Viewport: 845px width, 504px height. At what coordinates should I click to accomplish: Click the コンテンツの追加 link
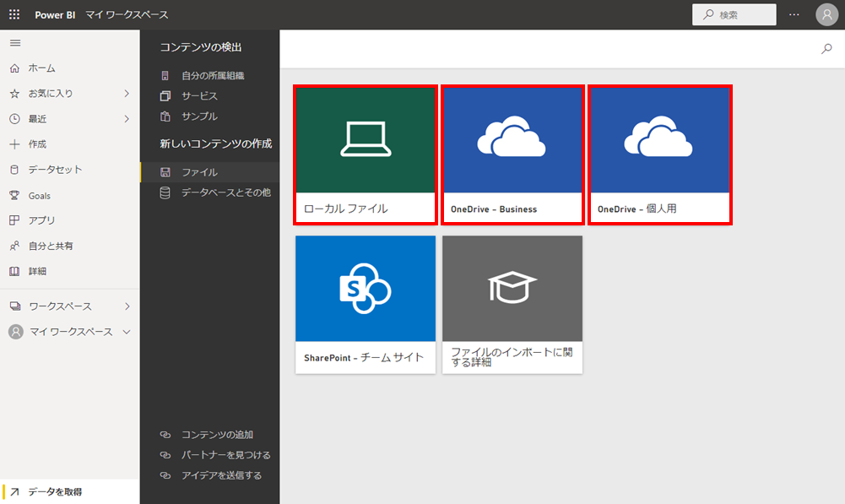[x=217, y=435]
